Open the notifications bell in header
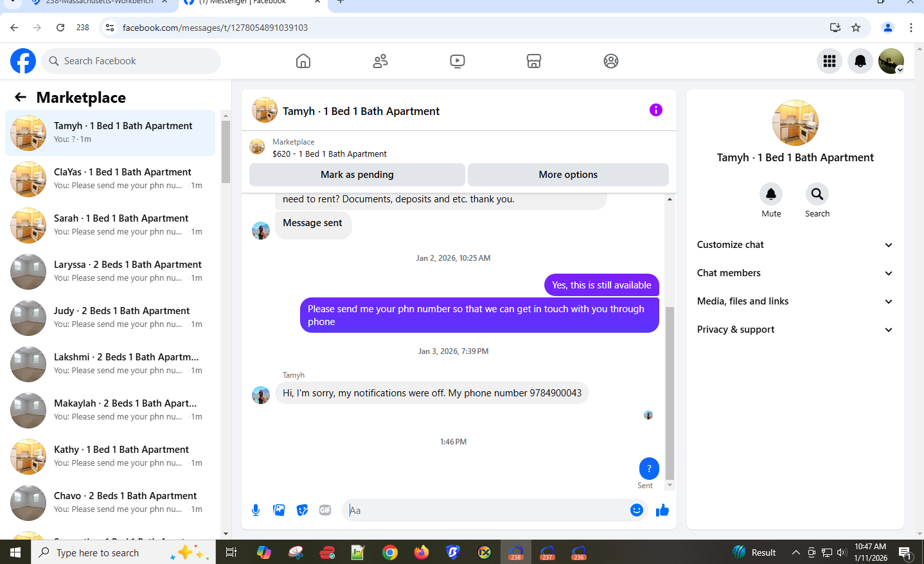The width and height of the screenshot is (924, 564). pos(860,61)
